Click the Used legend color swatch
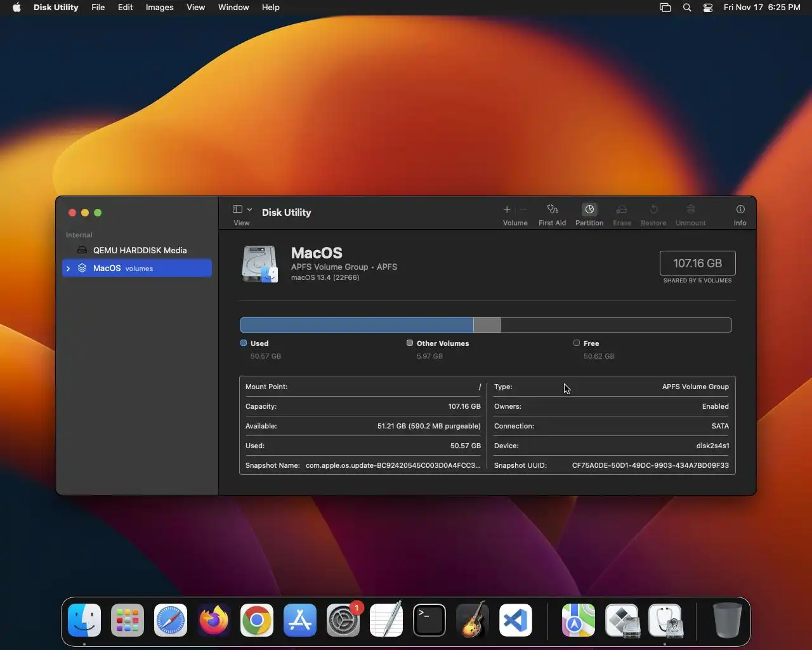Screen dimensions: 812x650 pos(244,343)
